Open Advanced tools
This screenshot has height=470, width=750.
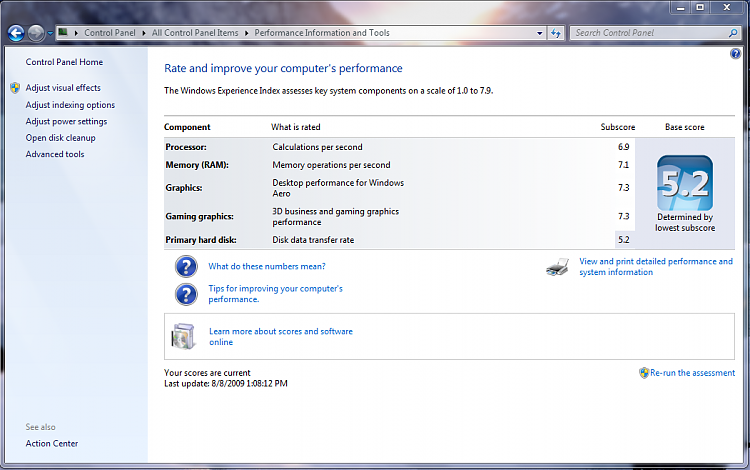tap(55, 154)
